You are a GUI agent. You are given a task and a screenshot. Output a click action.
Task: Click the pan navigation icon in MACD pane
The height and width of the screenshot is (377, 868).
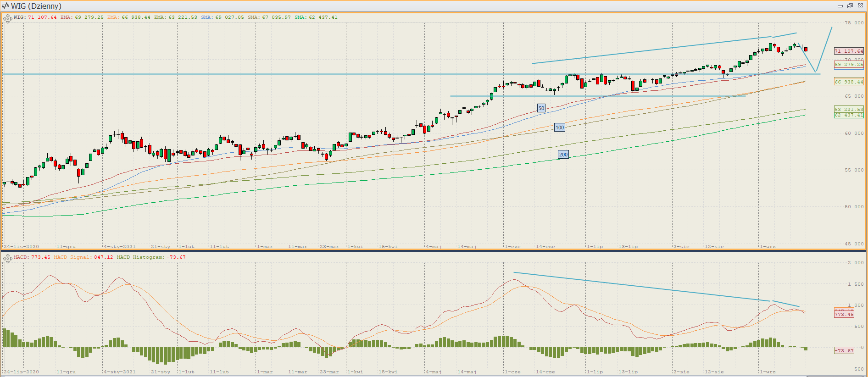tap(7, 259)
